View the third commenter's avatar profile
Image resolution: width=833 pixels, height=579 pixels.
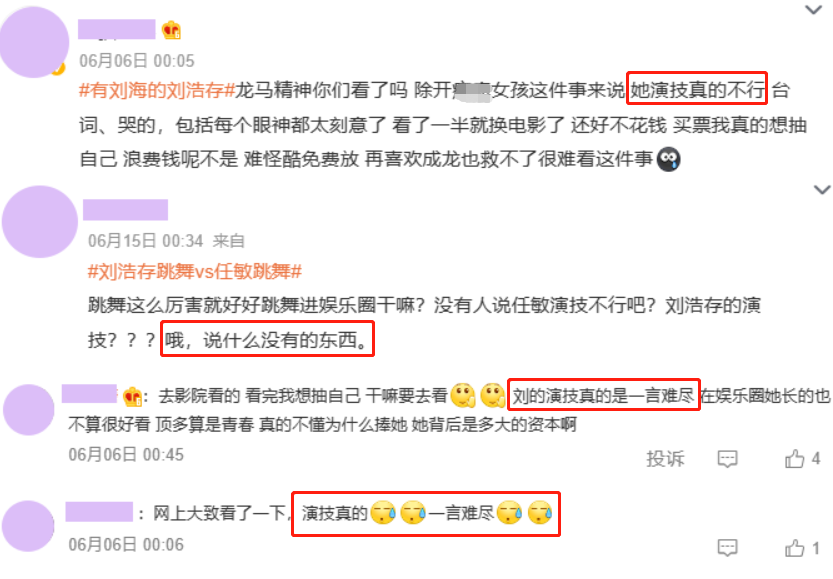pyautogui.click(x=29, y=410)
